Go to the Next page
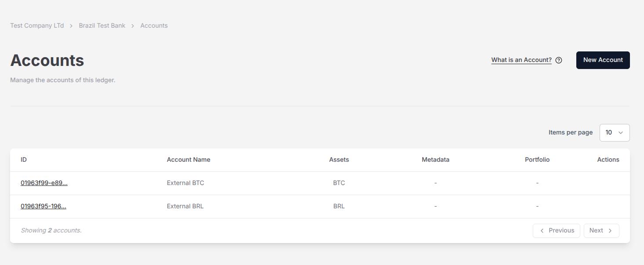Screen dimensions: 644x265 point(601,231)
